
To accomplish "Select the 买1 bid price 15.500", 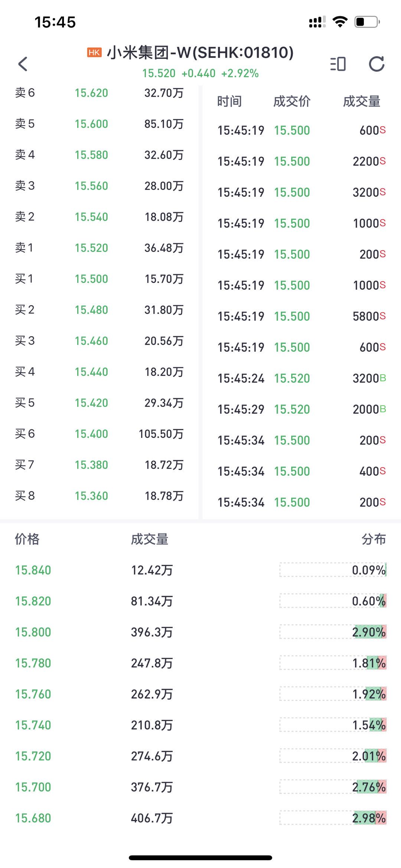I will coord(91,279).
